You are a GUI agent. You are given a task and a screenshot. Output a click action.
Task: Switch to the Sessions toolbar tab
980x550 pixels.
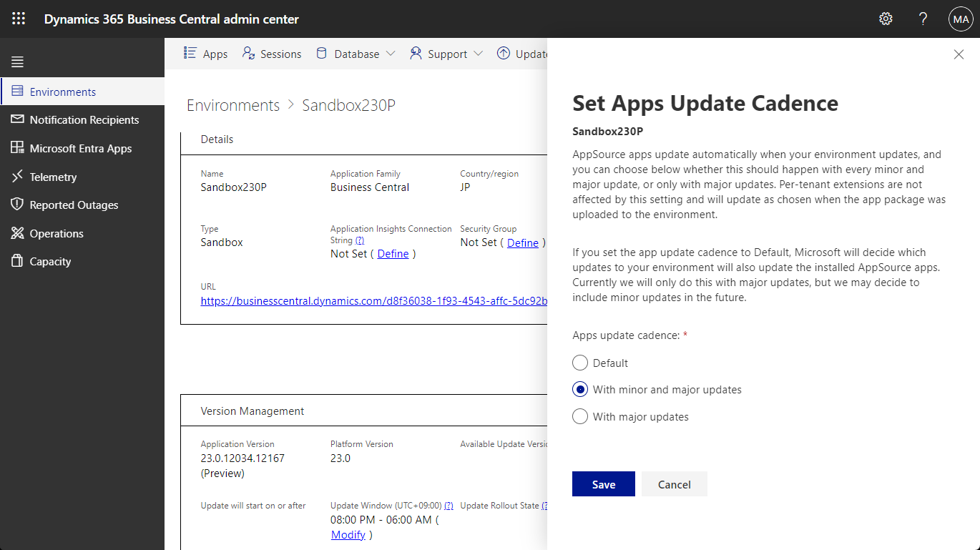point(271,53)
